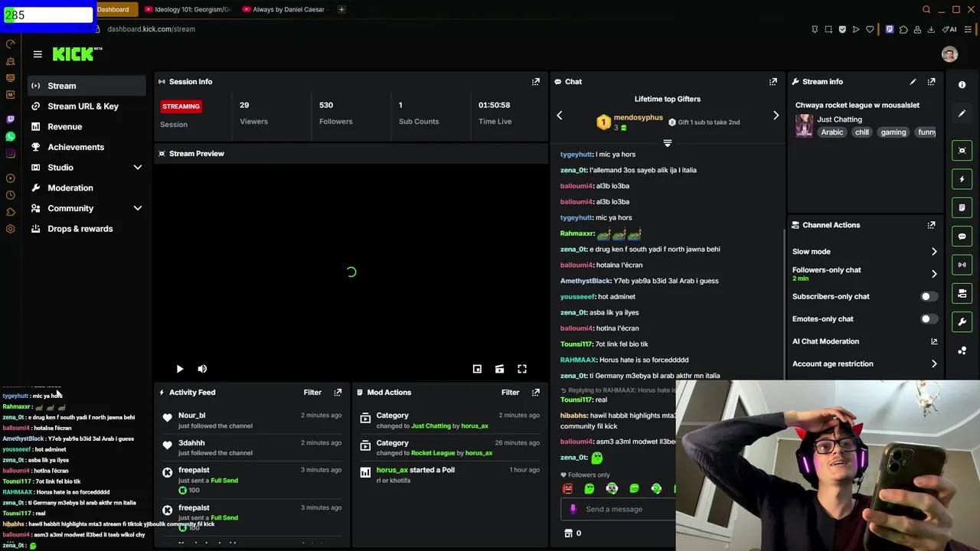Screen dimensions: 980x551
Task: Pop out the Activity Feed panel
Action: [x=338, y=392]
